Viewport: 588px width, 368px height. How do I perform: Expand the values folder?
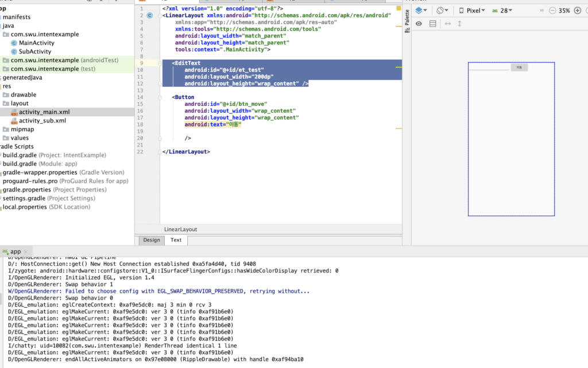click(20, 138)
